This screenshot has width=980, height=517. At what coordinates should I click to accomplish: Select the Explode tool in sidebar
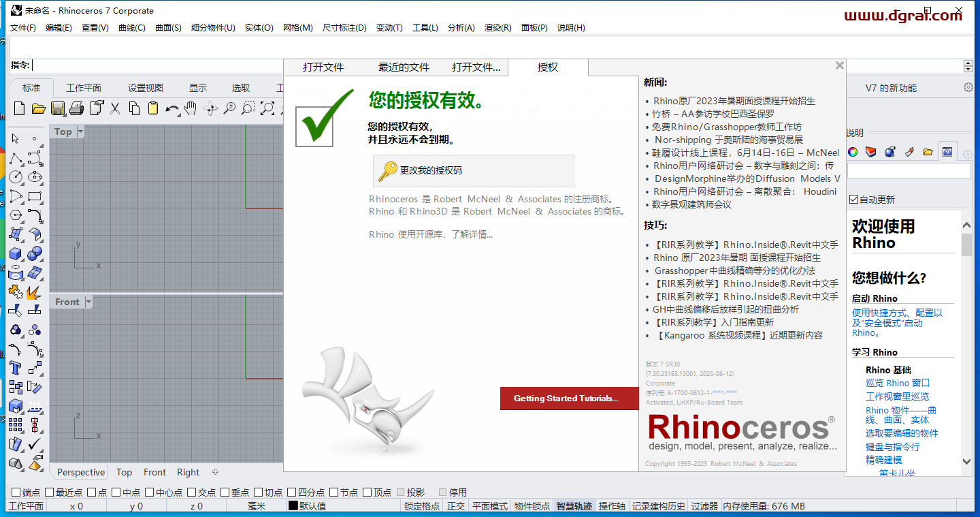pyautogui.click(x=35, y=292)
